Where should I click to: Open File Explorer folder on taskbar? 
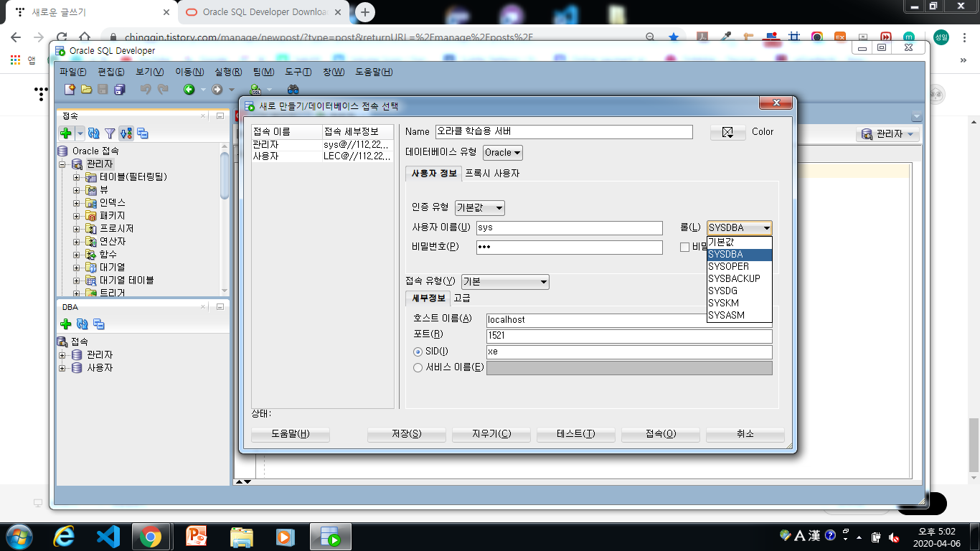241,537
